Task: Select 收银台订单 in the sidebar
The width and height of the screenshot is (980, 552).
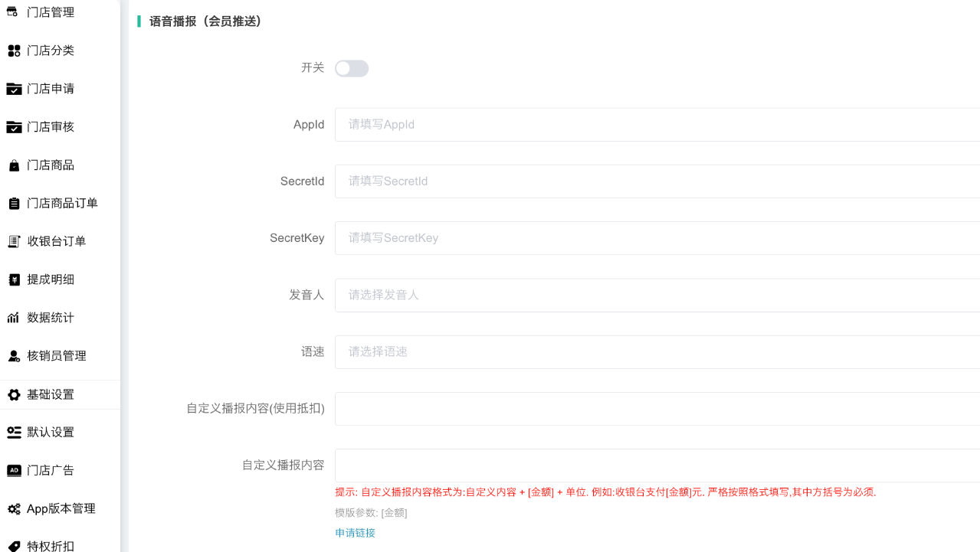Action: 56,241
